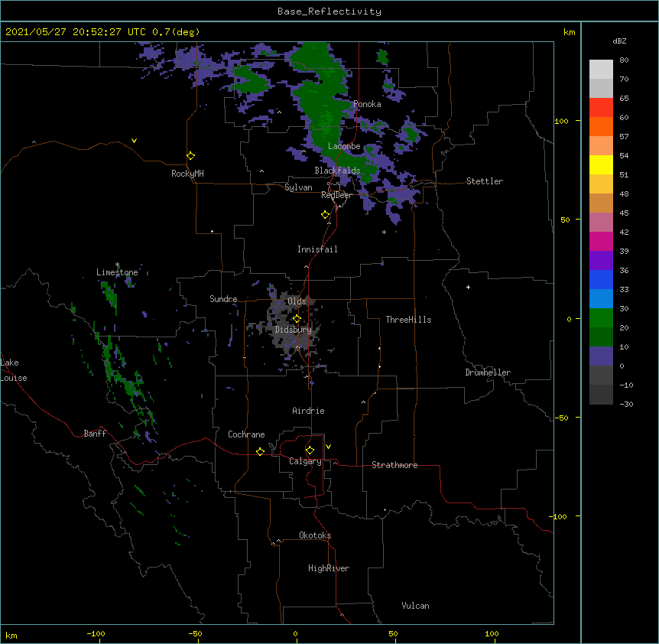The height and width of the screenshot is (644, 659).
Task: Select the yellow diamond marker under the Cochrane label
Action: coord(260,451)
